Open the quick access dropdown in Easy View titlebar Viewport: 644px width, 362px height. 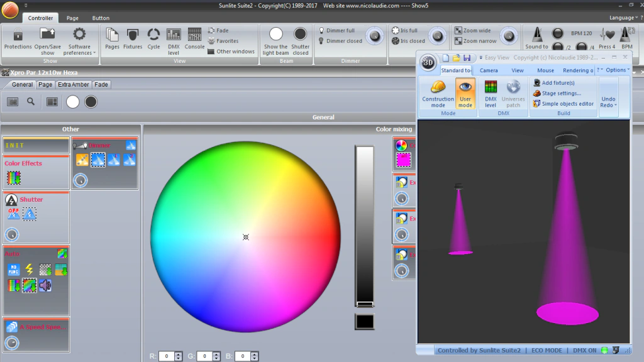(x=480, y=58)
